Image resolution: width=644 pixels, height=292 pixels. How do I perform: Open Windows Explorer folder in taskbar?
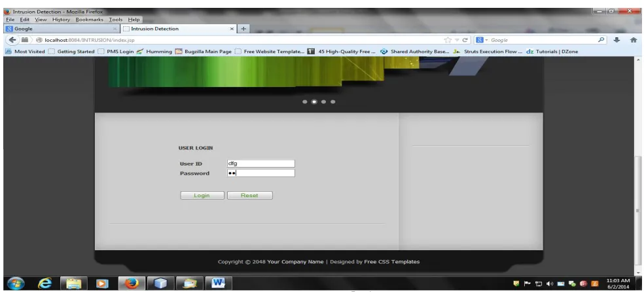point(74,283)
